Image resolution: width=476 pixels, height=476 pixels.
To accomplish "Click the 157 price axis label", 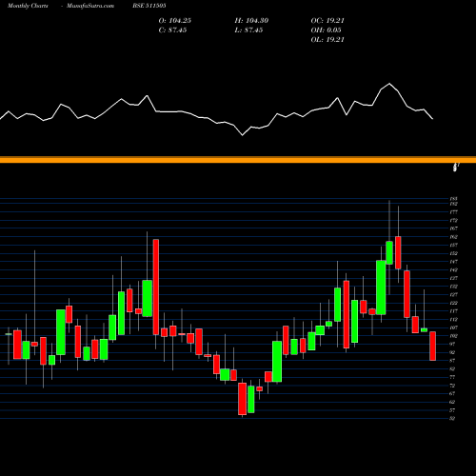I will [453, 245].
